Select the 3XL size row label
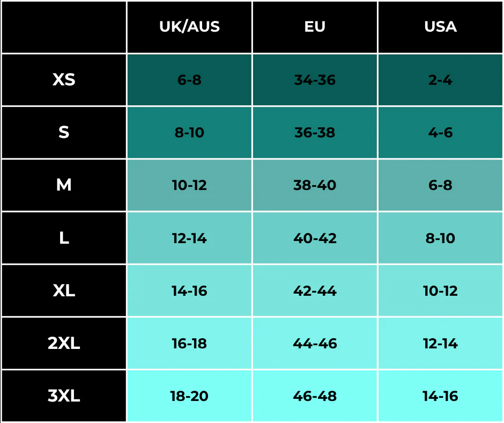The width and height of the screenshot is (504, 423). (x=64, y=396)
